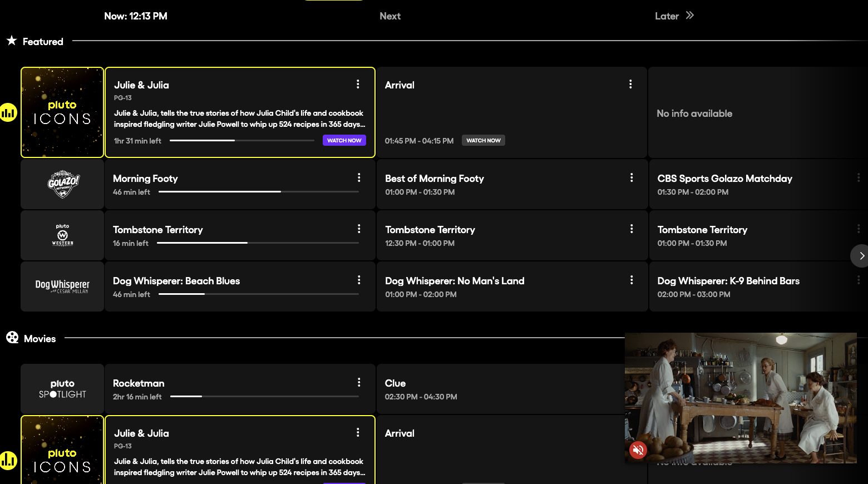
Task: Open Dog Whisperer: K-9 Behind Bars title
Action: 728,281
